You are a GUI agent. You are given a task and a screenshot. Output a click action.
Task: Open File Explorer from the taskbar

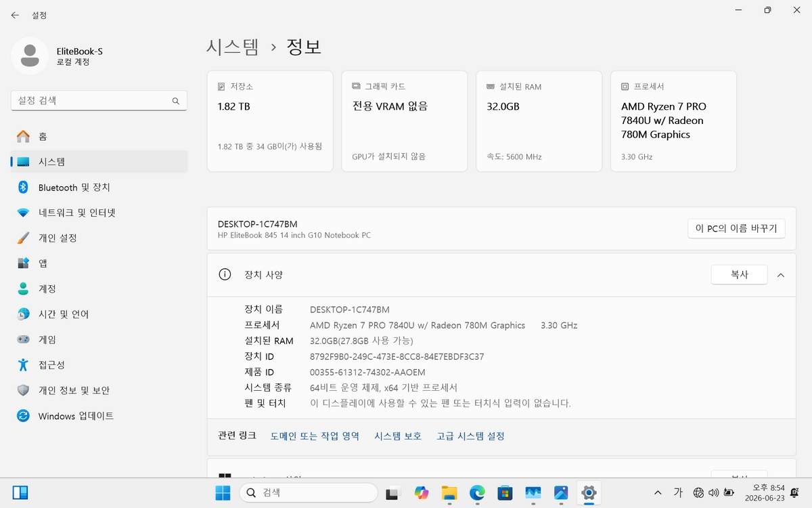coord(449,492)
